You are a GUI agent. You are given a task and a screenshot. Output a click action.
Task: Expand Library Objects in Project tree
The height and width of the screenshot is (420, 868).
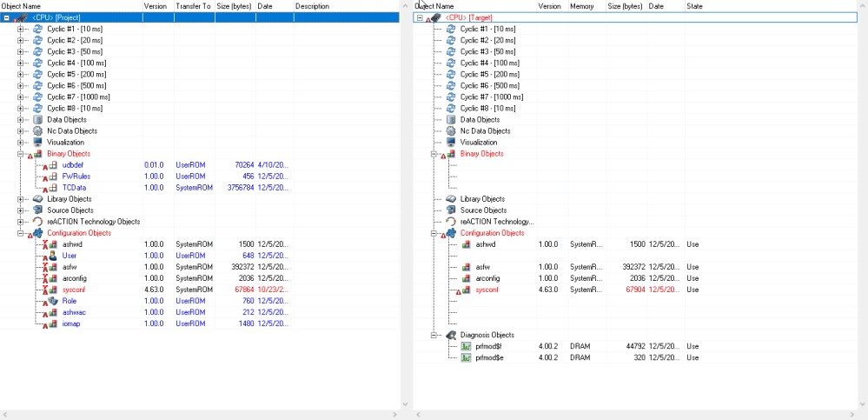pos(21,199)
